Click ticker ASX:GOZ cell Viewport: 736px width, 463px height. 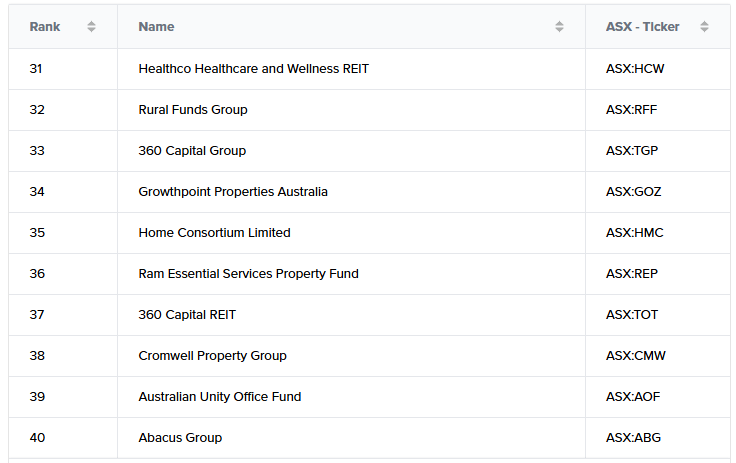tap(633, 192)
